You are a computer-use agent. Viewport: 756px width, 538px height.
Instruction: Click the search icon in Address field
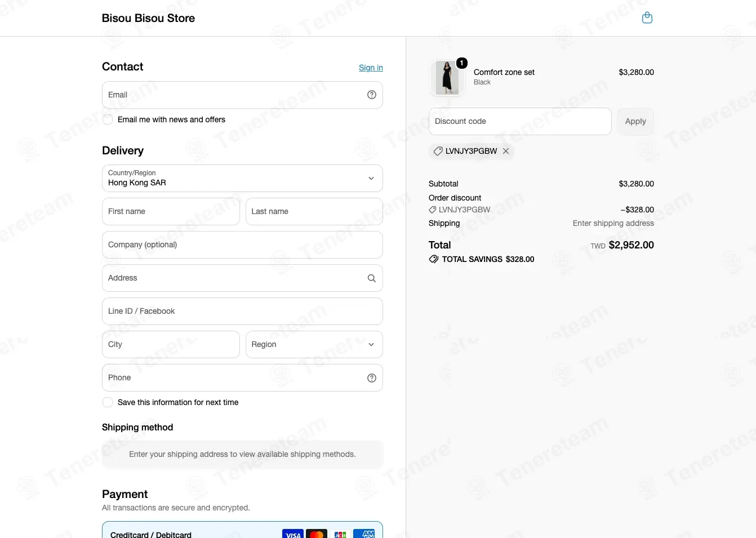pos(372,278)
